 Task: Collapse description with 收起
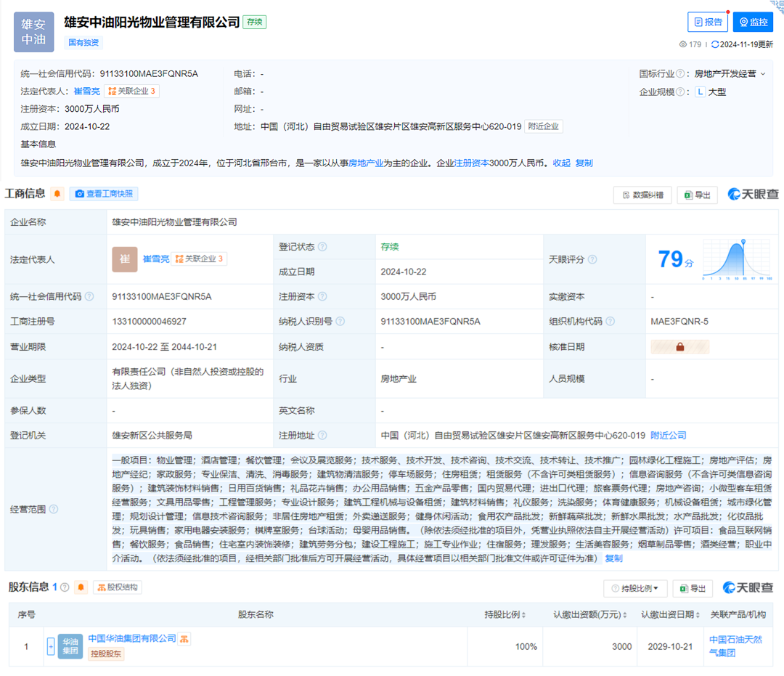[561, 163]
